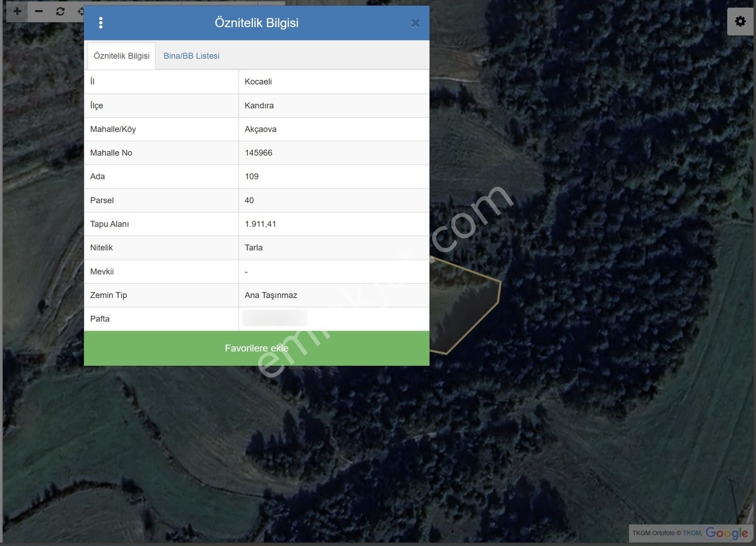This screenshot has width=756, height=546.
Task: Click the Kocaeli province value
Action: pos(258,81)
